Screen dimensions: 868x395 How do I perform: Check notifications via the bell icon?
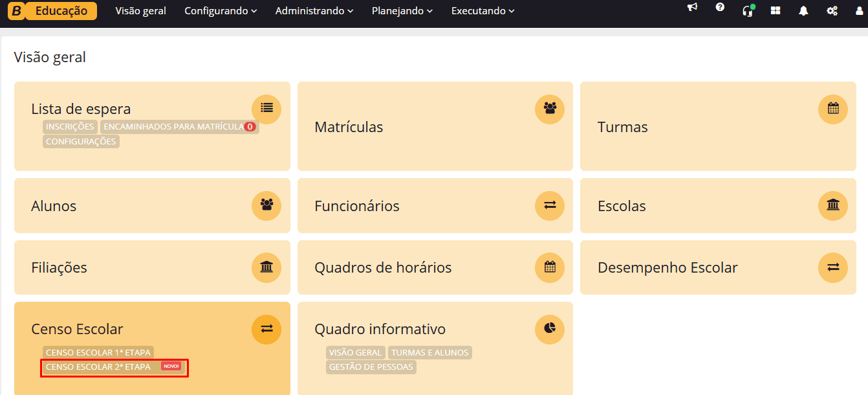[x=803, y=10]
